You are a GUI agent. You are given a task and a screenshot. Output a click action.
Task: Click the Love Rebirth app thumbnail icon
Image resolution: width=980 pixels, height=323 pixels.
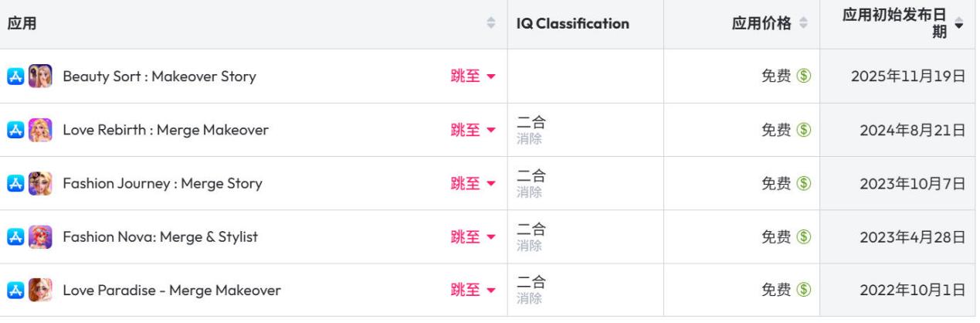(40, 130)
